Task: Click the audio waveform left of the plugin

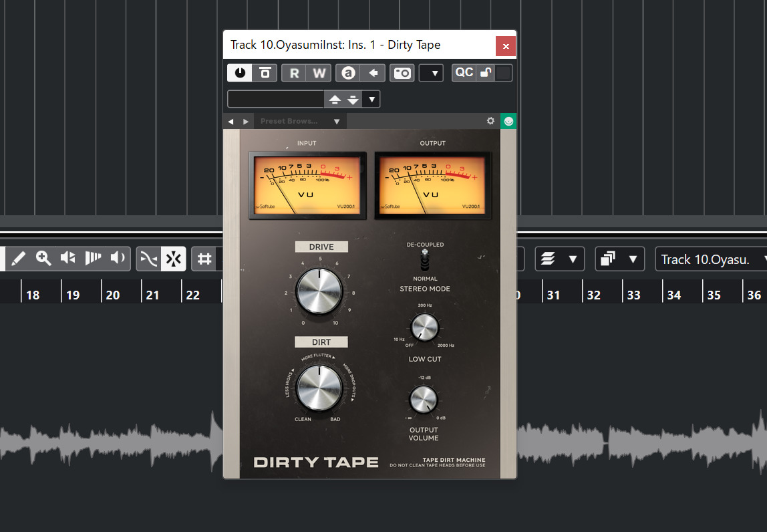Action: (x=112, y=442)
